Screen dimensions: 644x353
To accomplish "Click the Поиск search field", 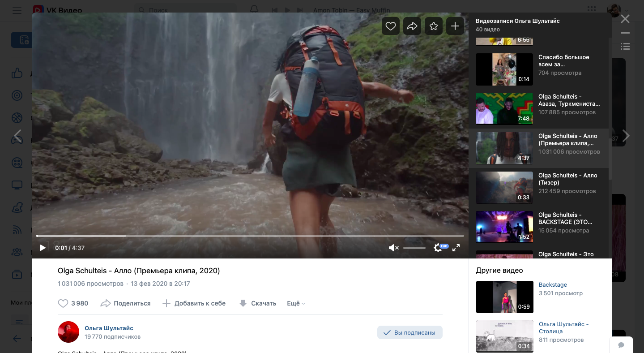I will [x=186, y=10].
